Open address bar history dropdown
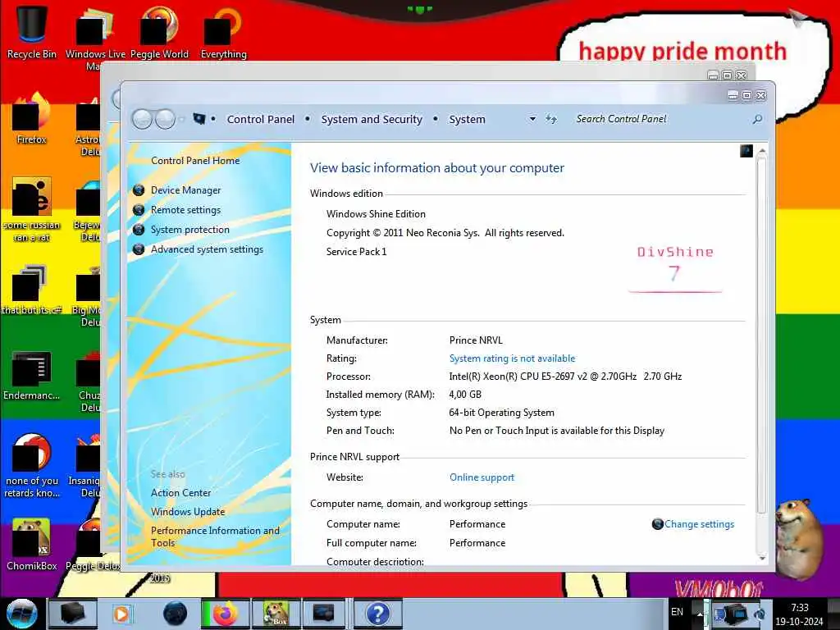 532,119
